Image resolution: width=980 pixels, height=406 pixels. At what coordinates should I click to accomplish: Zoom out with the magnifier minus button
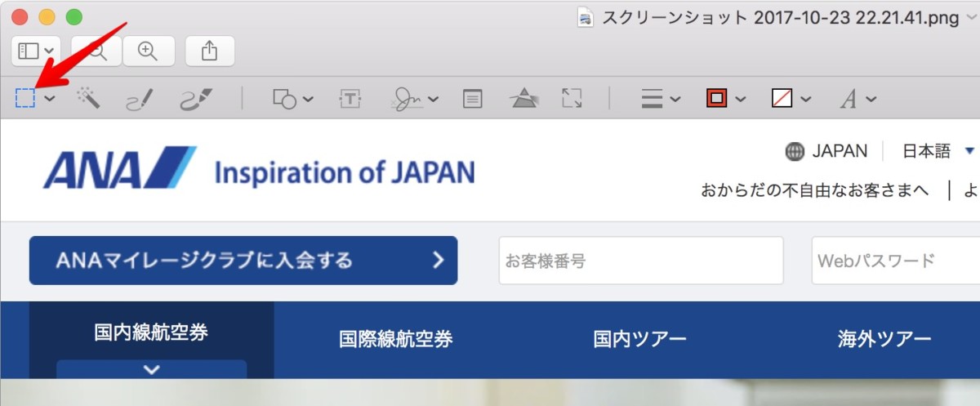point(96,51)
